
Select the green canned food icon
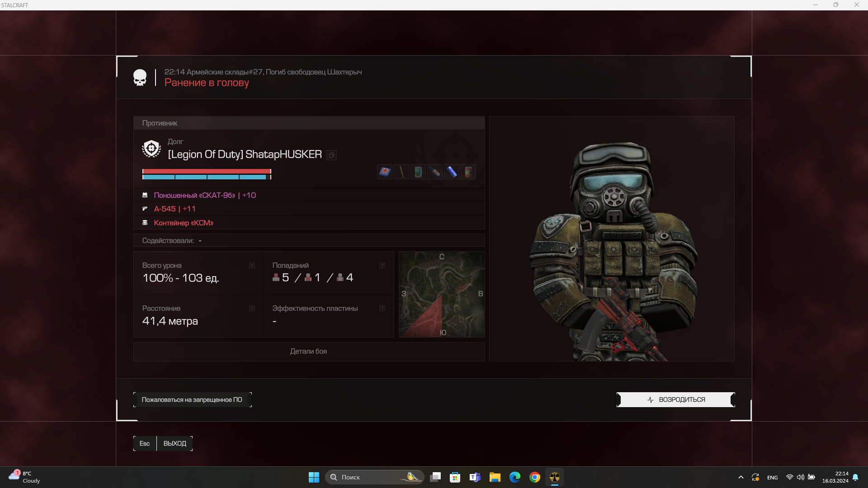tap(418, 172)
